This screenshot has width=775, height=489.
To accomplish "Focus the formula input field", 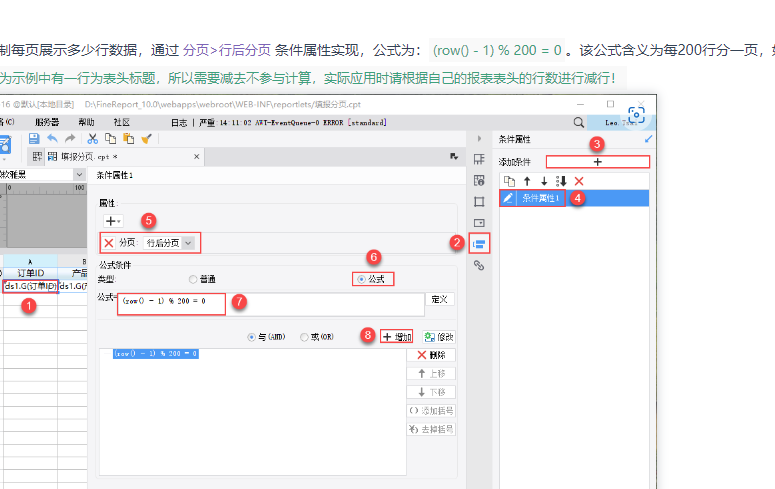I will coord(270,304).
